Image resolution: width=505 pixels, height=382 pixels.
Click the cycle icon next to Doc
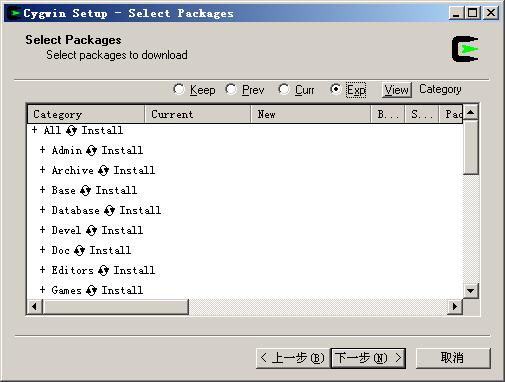[x=79, y=251]
